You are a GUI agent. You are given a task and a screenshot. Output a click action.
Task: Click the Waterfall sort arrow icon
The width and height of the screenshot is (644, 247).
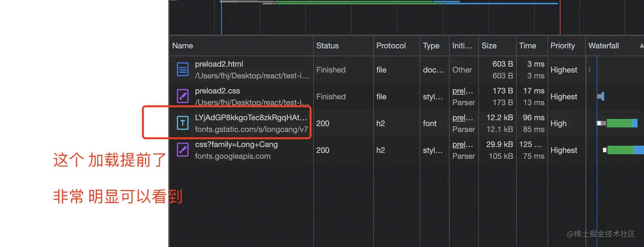tap(641, 46)
